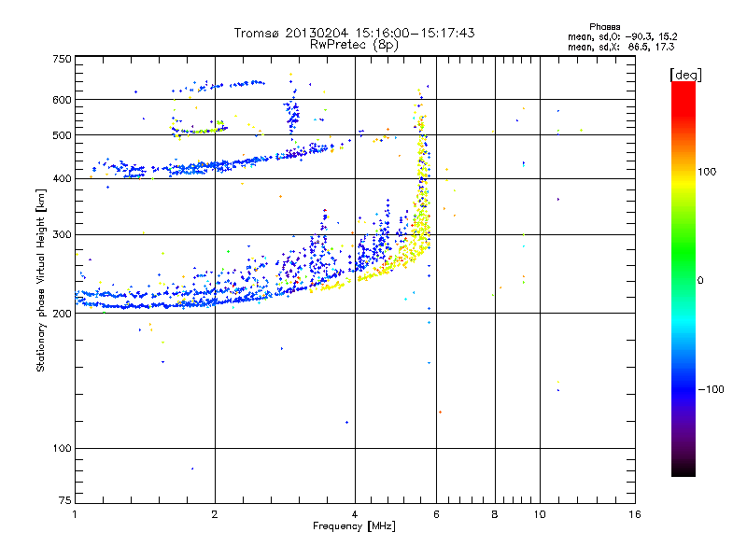This screenshot has height=560, width=747.
Task: Click the y-axis tick label '500'
Action: coord(62,135)
